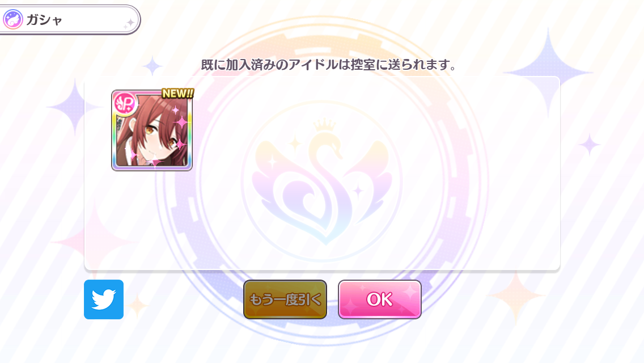The image size is (644, 363).
Task: Confirm results with the pink OK button
Action: pyautogui.click(x=379, y=299)
